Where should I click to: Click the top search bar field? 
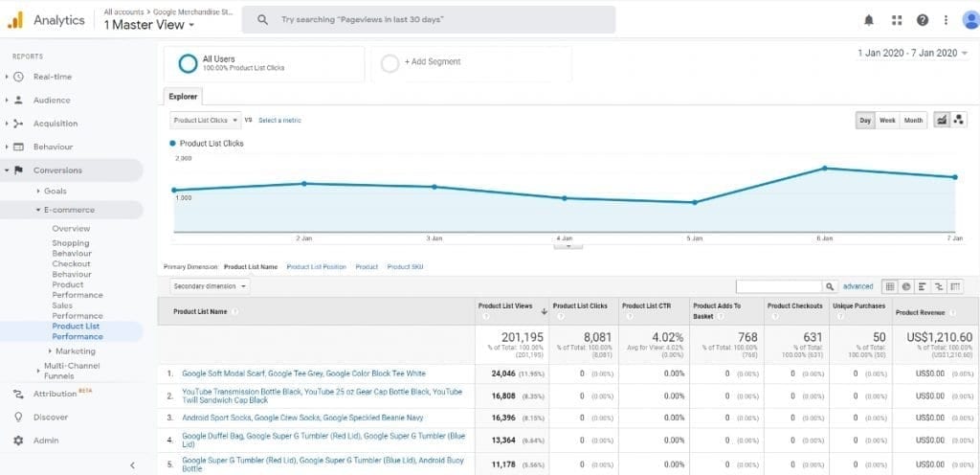coord(429,20)
